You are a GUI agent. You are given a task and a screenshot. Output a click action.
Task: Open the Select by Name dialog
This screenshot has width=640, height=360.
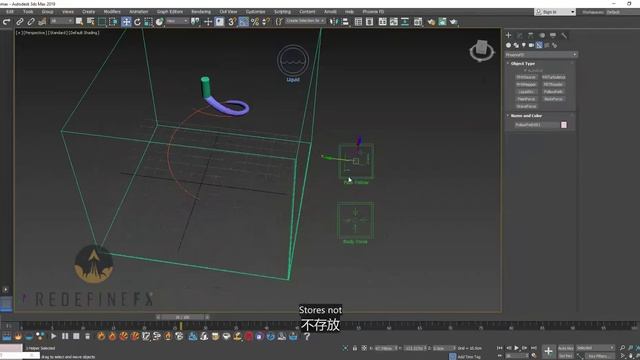point(90,22)
